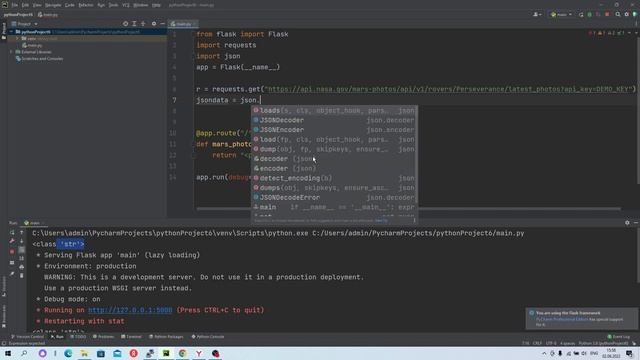Open Project panel options gear
This screenshot has height=360, width=640.
tap(154, 24)
